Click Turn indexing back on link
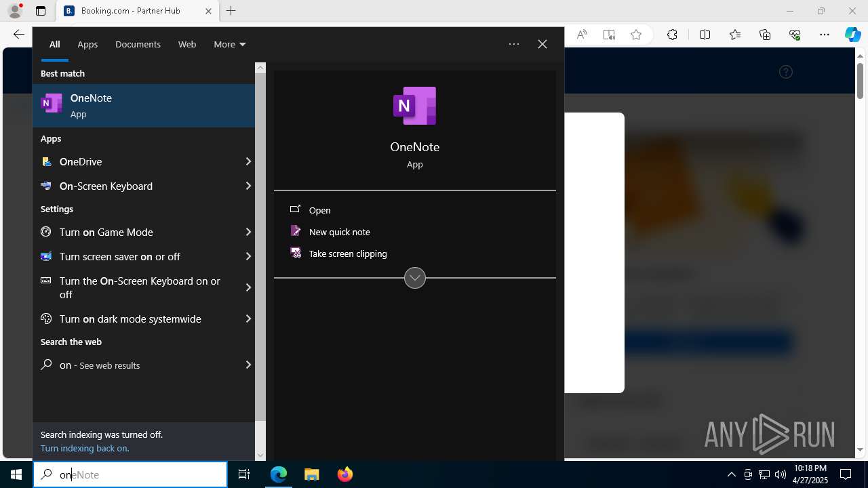 click(85, 448)
